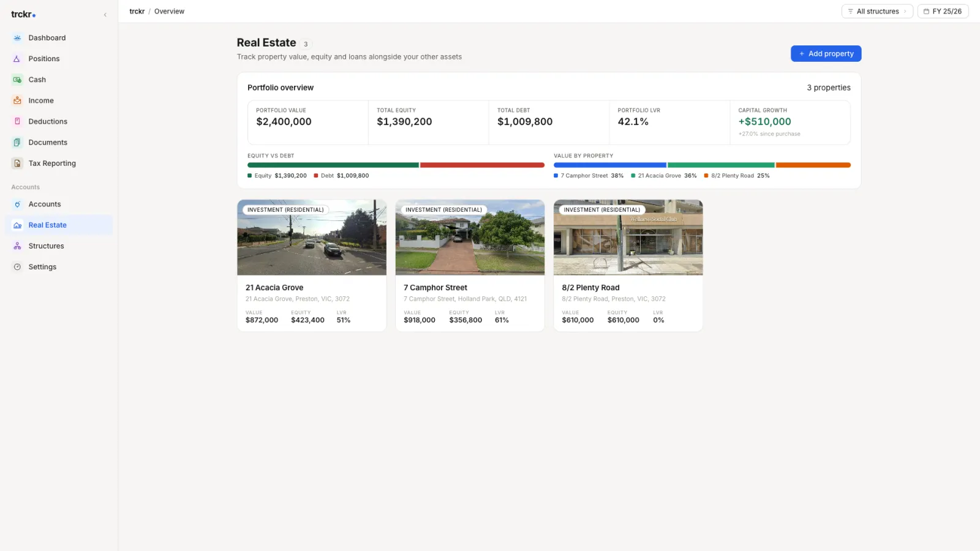The width and height of the screenshot is (980, 551).
Task: Open Deductions in the sidebar
Action: tap(59, 121)
